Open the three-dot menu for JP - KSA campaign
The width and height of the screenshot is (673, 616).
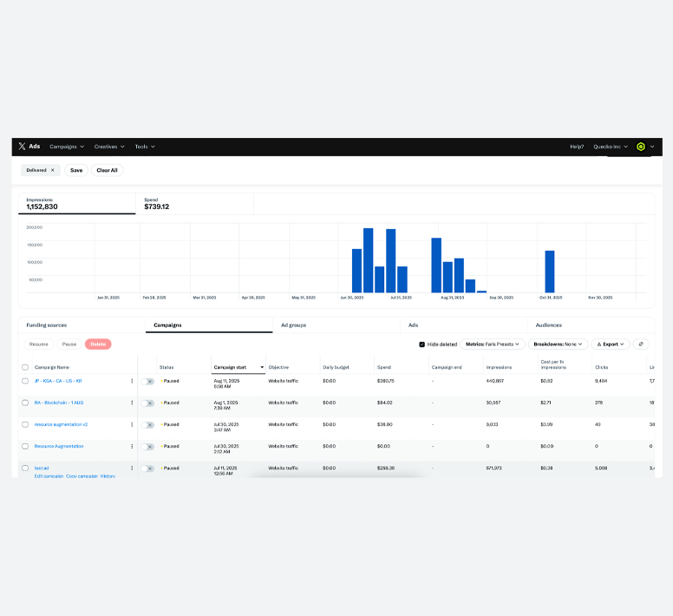[132, 381]
